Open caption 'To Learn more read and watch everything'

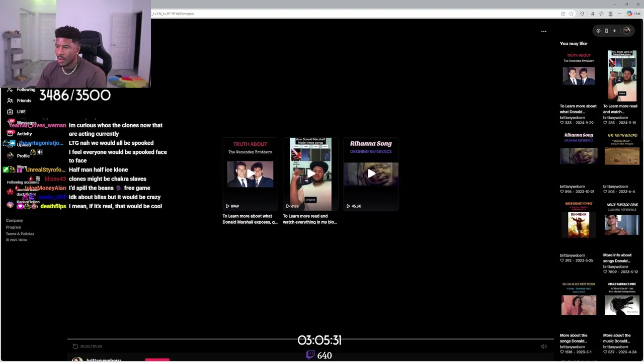coord(310,219)
